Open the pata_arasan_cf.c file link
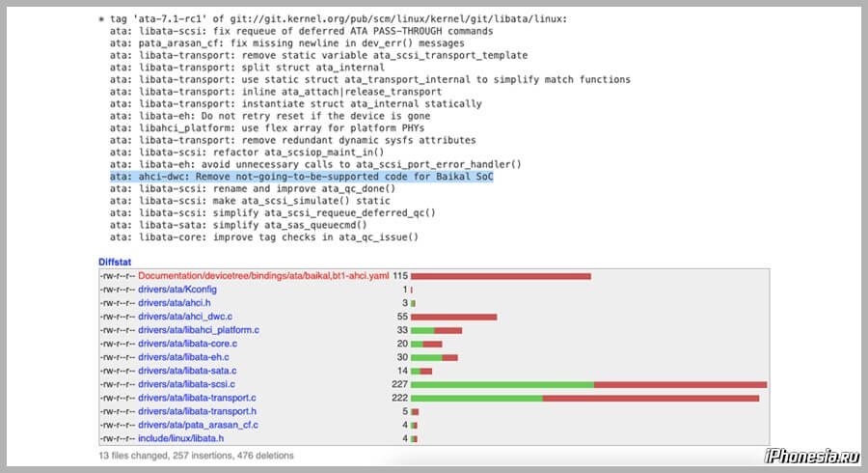This screenshot has width=868, height=473. (x=198, y=425)
